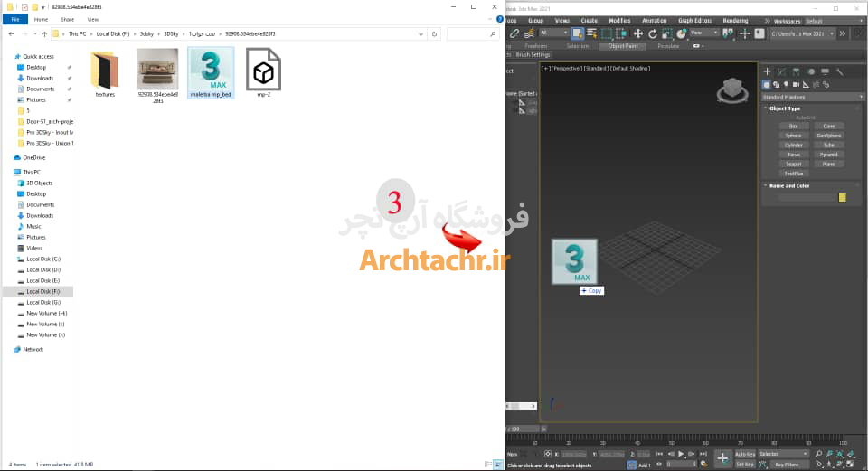Open the Utilities command panel tab
This screenshot has height=471, width=868.
[840, 71]
